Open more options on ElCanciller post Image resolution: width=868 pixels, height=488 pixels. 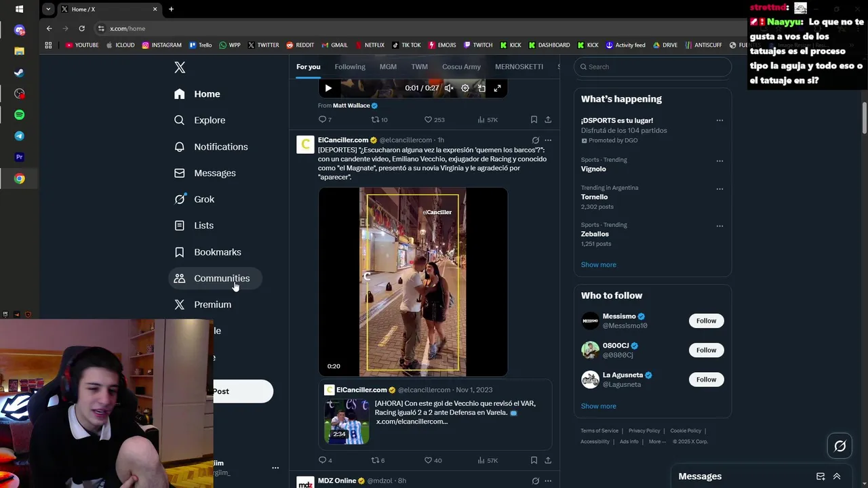548,140
